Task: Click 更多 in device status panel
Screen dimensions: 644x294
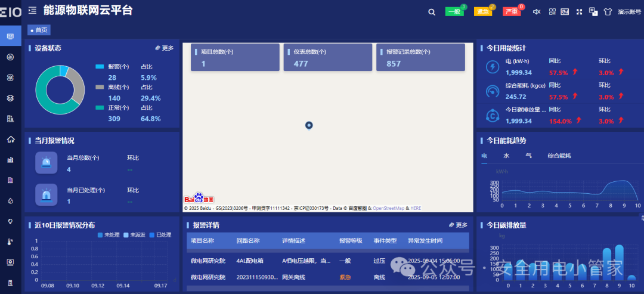Action: 165,48
